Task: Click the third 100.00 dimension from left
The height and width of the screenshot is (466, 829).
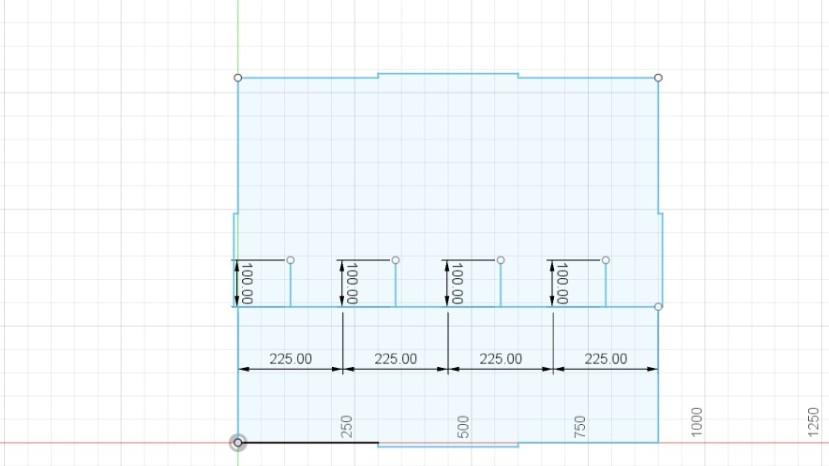Action: tap(457, 284)
